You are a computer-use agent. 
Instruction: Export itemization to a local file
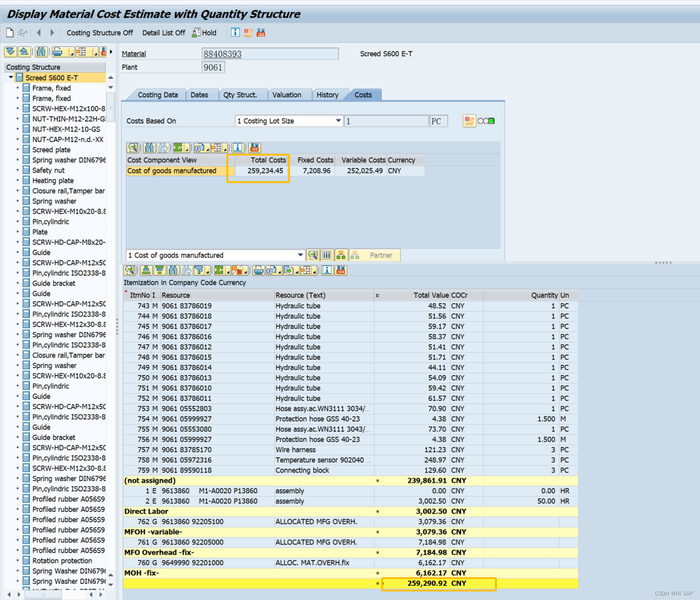(289, 270)
